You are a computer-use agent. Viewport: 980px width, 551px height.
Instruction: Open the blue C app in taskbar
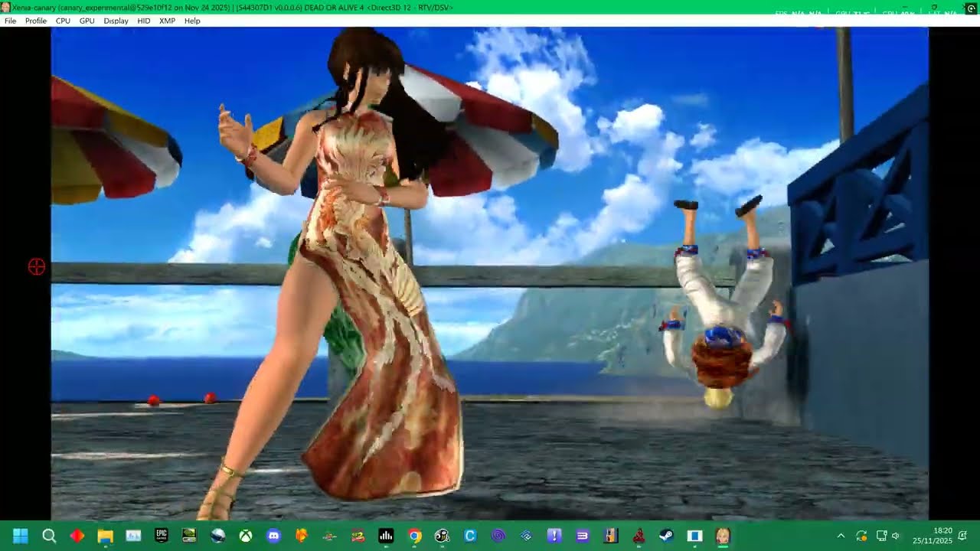pyautogui.click(x=470, y=536)
